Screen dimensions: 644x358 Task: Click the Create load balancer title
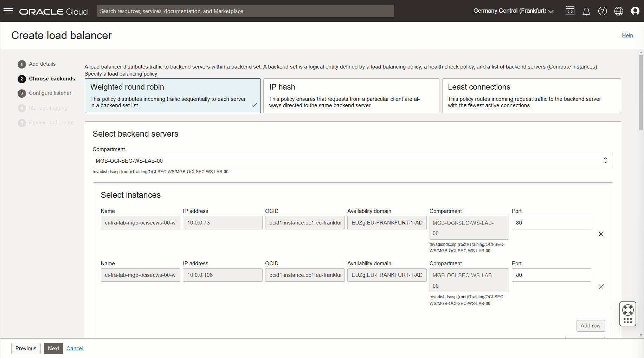pos(62,35)
